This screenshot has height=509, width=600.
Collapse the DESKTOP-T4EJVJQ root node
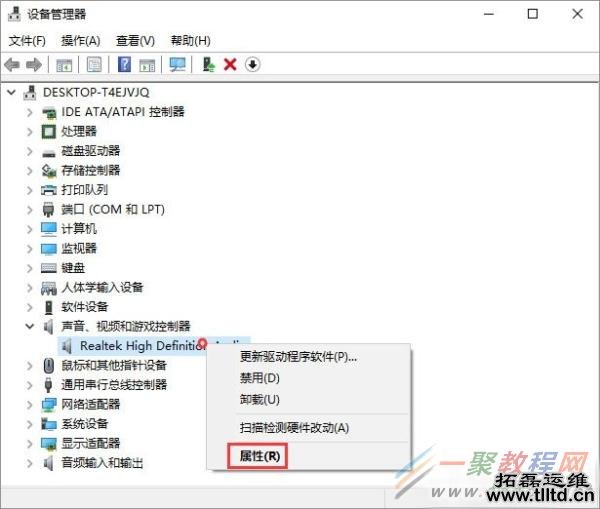(x=11, y=92)
